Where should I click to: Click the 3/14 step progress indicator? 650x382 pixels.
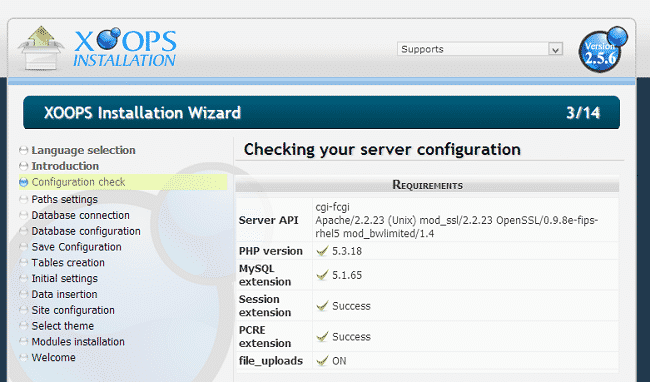click(x=583, y=113)
